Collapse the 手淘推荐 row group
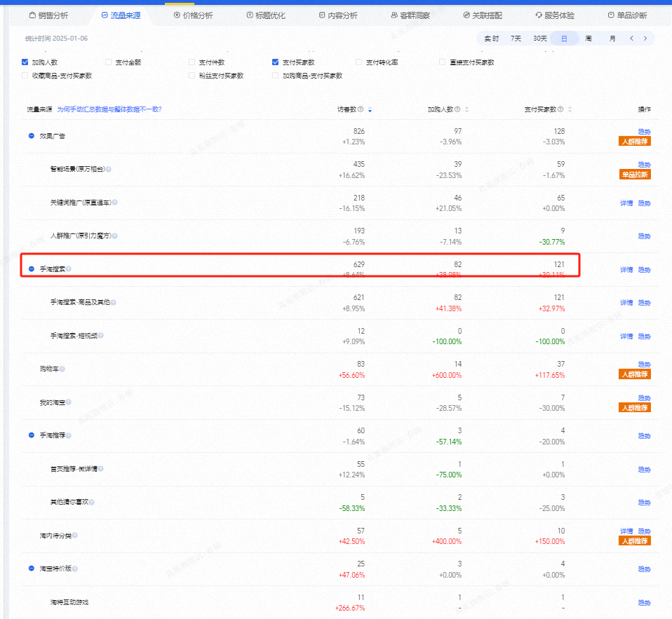Screen dimensions: 672x619 tap(32, 435)
